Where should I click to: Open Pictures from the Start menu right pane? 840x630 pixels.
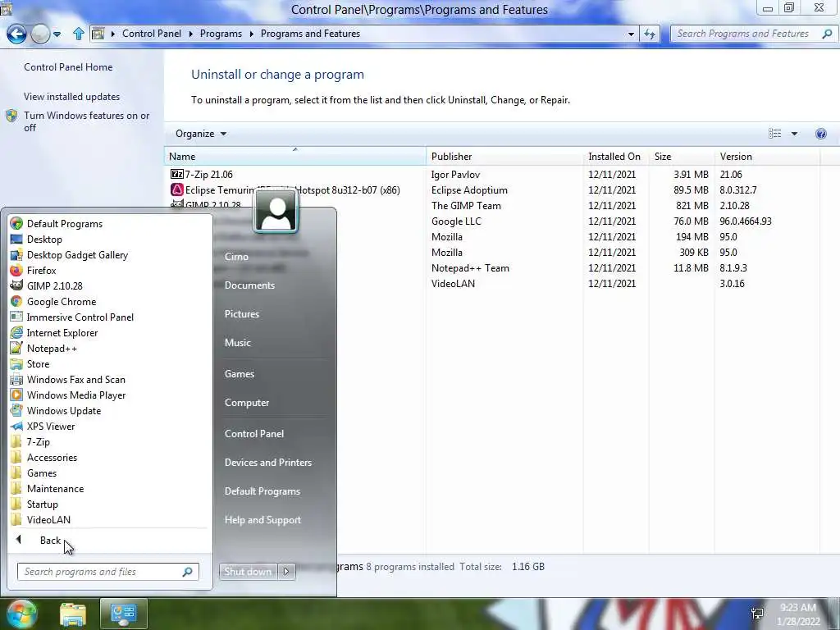[242, 314]
